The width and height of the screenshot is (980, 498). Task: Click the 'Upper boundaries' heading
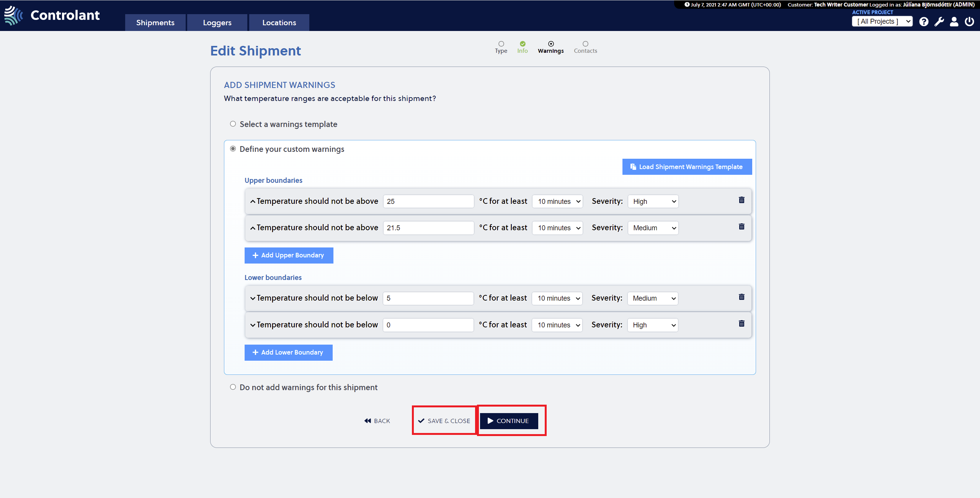coord(273,181)
